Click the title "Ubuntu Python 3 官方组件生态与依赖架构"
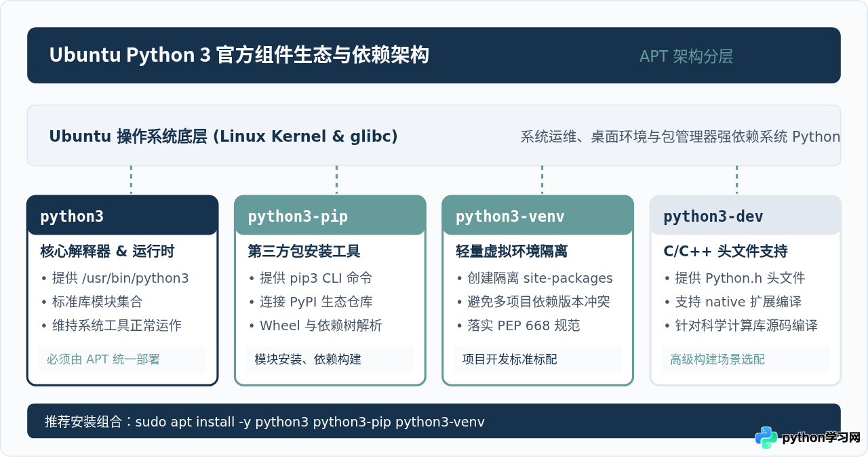Screen dimensions: 868x457 coord(239,55)
